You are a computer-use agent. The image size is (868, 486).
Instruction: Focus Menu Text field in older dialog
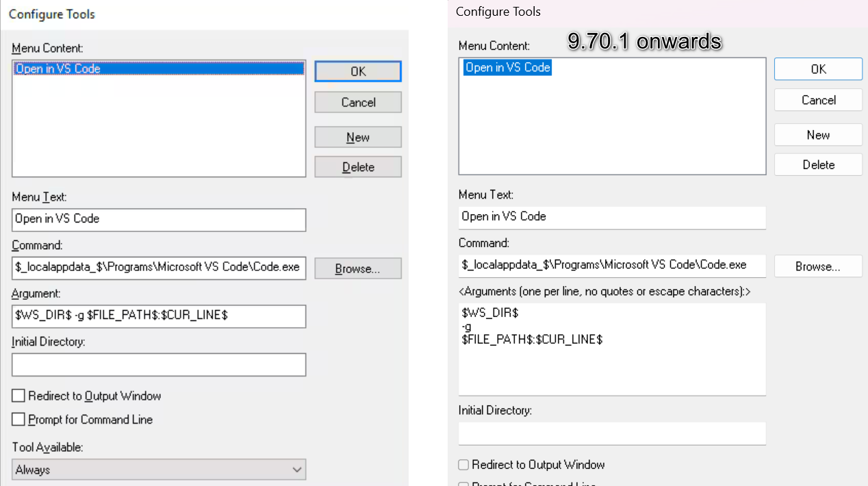(159, 219)
